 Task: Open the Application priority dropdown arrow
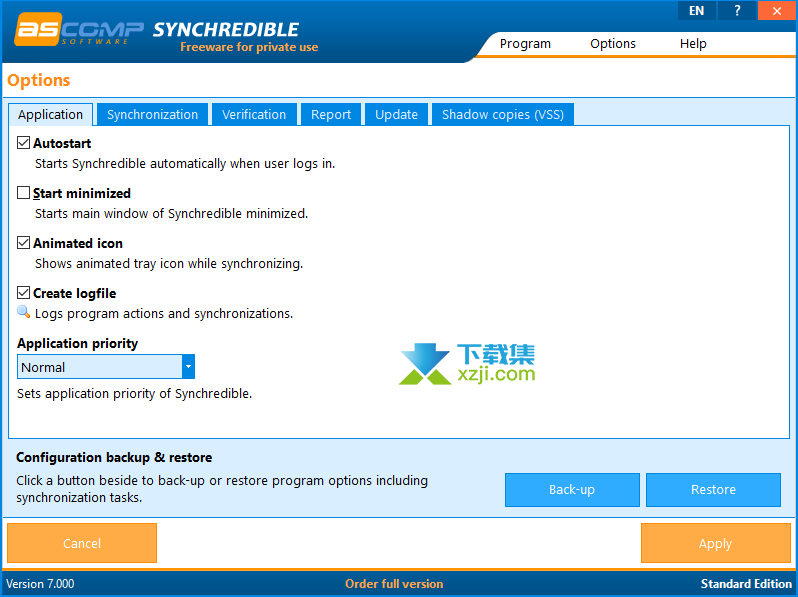click(188, 366)
